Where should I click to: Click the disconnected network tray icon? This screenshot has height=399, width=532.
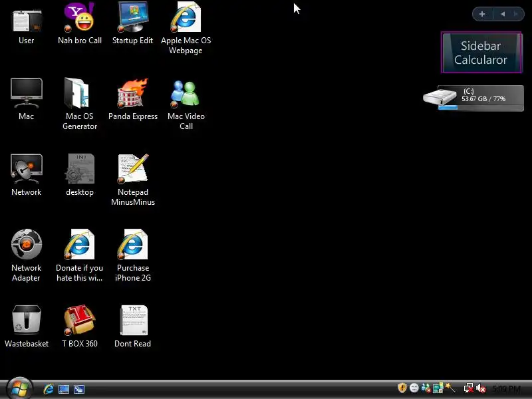pos(469,388)
